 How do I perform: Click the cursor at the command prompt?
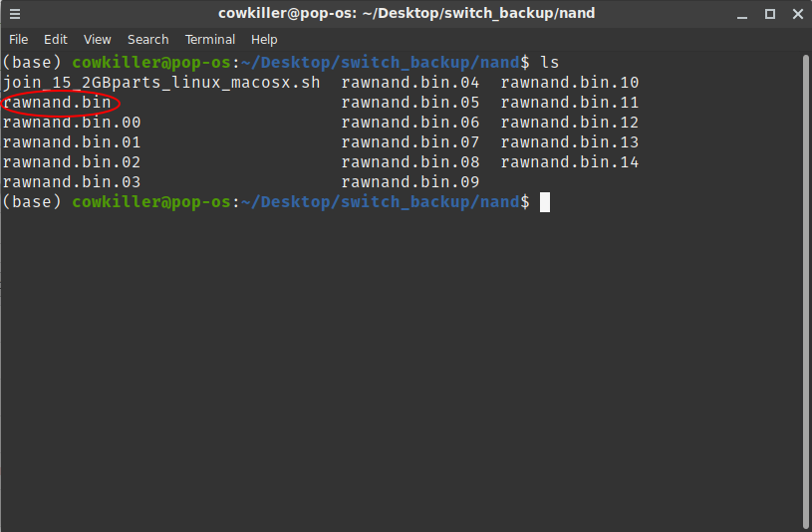pos(545,202)
